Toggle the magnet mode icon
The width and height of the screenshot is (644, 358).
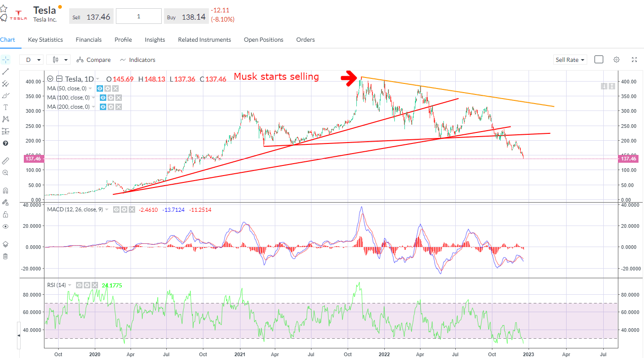(x=5, y=191)
